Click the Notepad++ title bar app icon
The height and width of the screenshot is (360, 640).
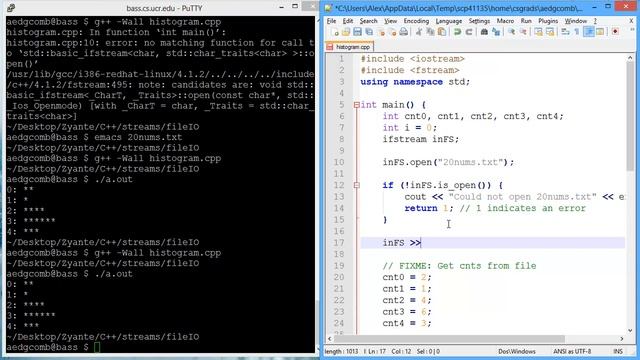click(329, 8)
